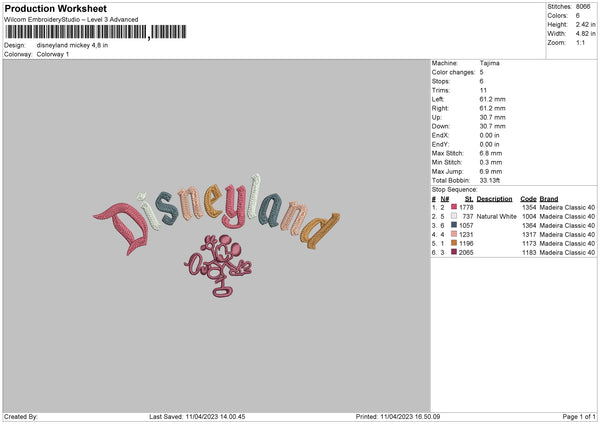Select the salmon 1231 thread swatch
Screen dimensions: 600x424
pyautogui.click(x=454, y=234)
